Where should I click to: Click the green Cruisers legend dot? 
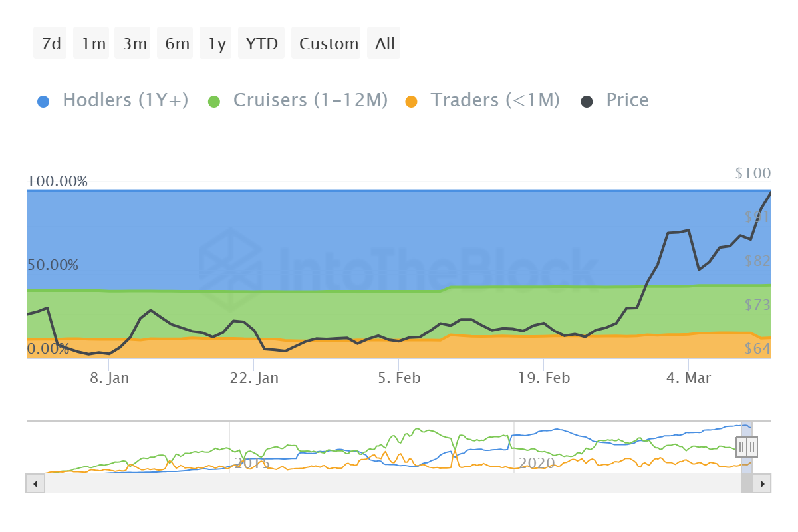click(x=214, y=102)
